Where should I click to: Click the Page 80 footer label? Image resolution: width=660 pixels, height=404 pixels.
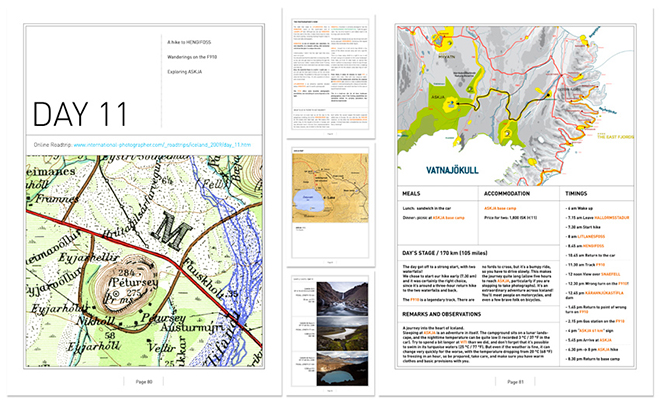[144, 381]
